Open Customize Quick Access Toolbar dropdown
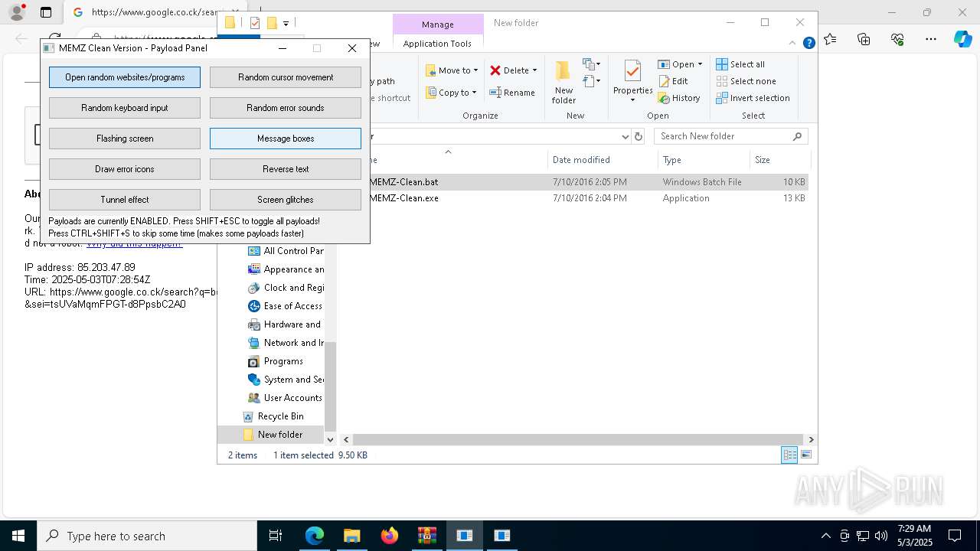The height and width of the screenshot is (551, 980). pyautogui.click(x=286, y=24)
